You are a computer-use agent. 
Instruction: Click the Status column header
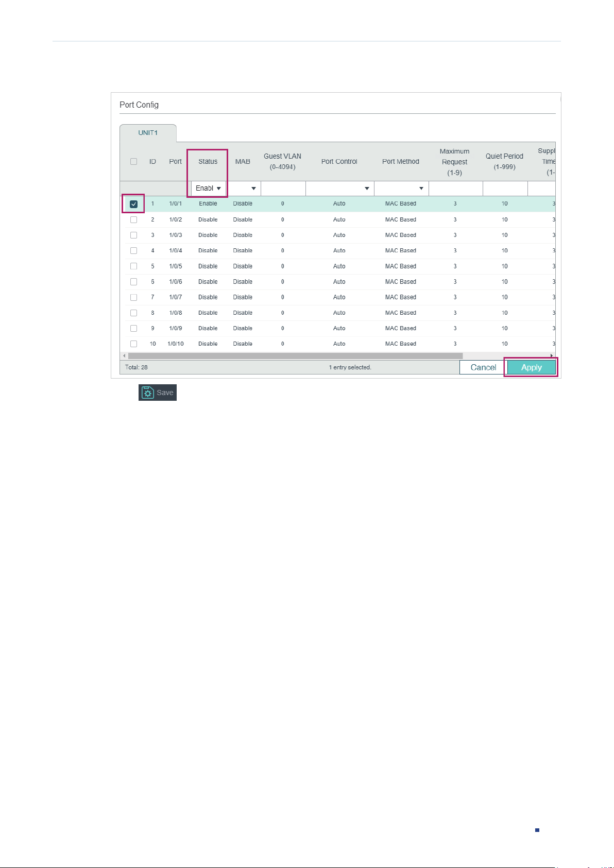208,161
